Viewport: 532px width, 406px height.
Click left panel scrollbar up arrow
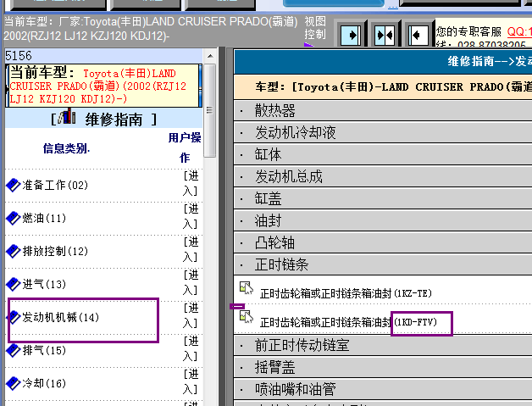pos(210,56)
